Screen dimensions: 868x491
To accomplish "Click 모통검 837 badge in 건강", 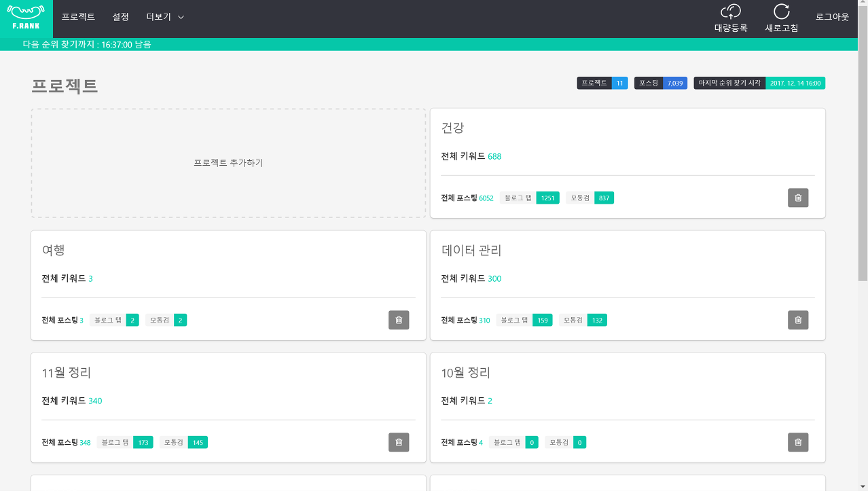I will coord(590,198).
